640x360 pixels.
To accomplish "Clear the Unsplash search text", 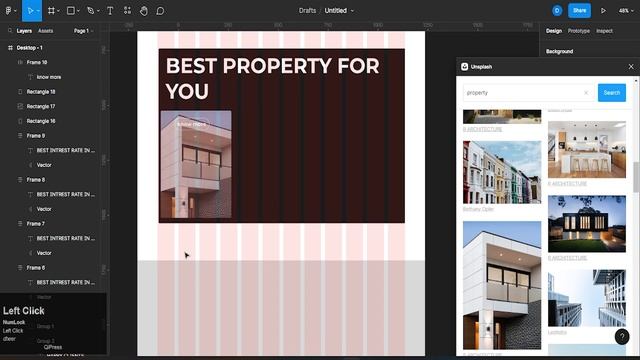I will [x=586, y=93].
